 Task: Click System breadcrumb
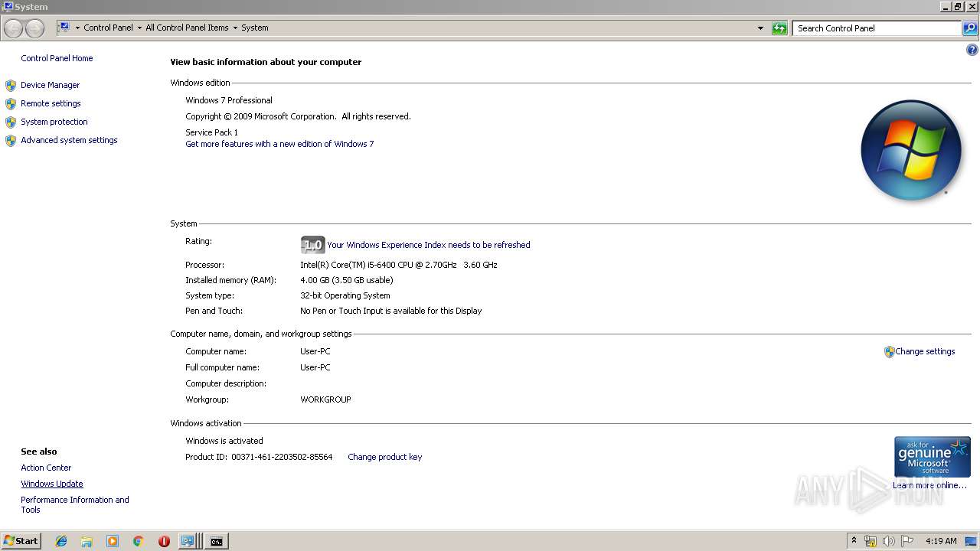coord(255,28)
